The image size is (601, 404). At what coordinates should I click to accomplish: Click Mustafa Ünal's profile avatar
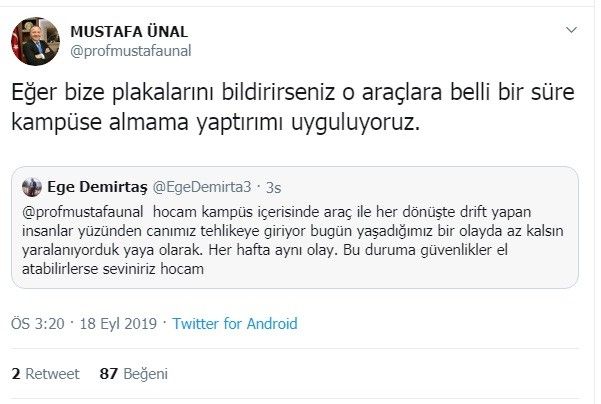(33, 40)
